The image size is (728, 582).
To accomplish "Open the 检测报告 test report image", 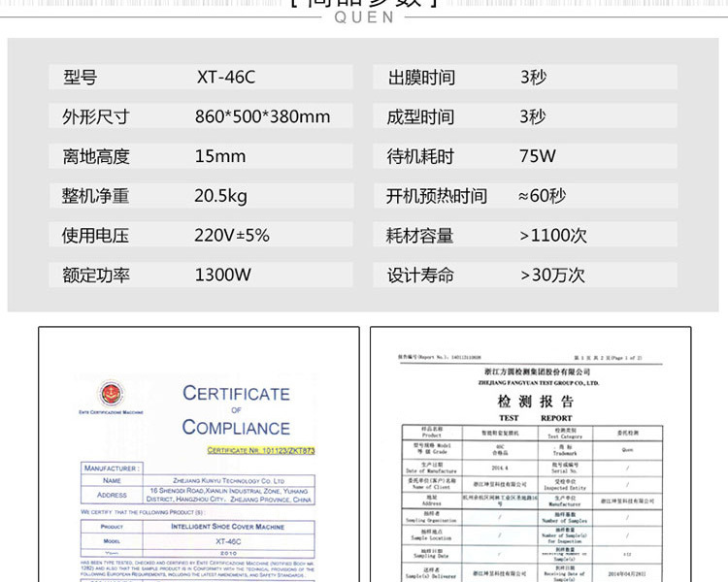I will click(531, 454).
